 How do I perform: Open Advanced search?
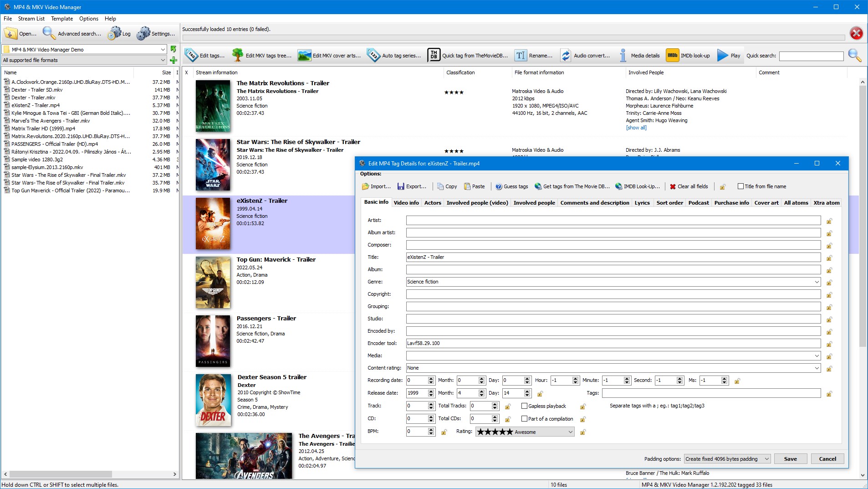pyautogui.click(x=72, y=33)
